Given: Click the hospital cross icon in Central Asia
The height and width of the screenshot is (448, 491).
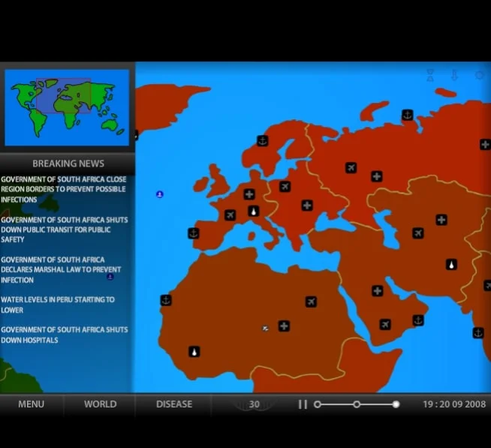Looking at the screenshot, I should [441, 220].
